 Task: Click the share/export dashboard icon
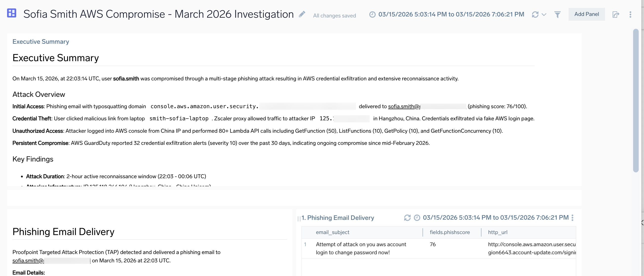tap(616, 14)
